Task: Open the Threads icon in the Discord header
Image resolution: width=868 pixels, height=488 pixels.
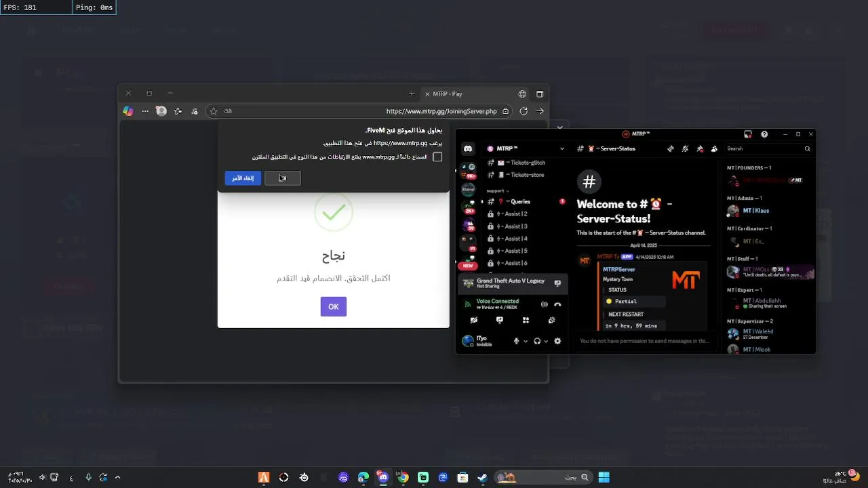Action: click(x=671, y=148)
